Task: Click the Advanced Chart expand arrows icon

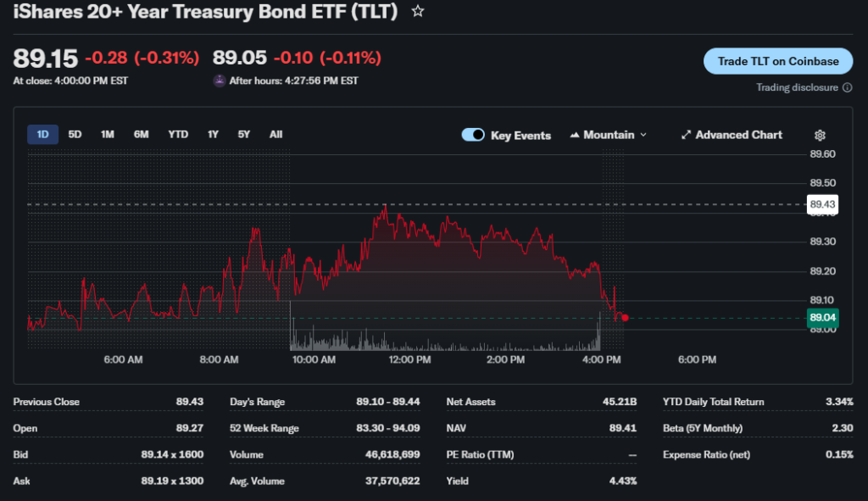Action: [x=687, y=136]
